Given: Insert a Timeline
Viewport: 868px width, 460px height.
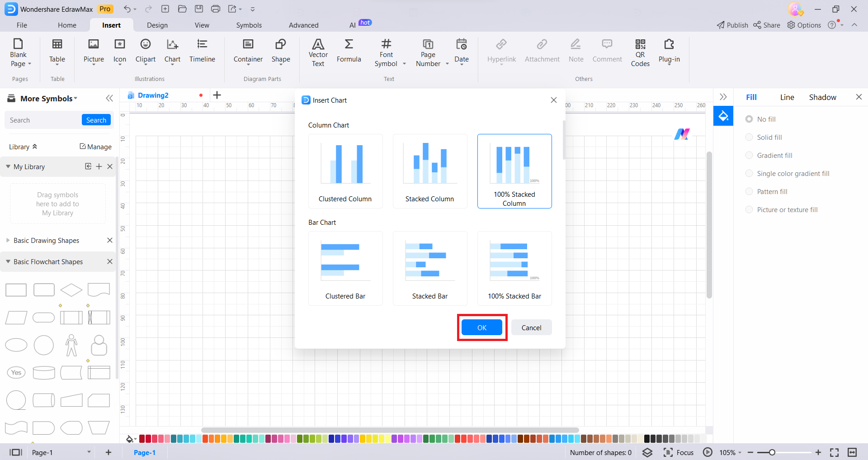Looking at the screenshot, I should tap(202, 51).
